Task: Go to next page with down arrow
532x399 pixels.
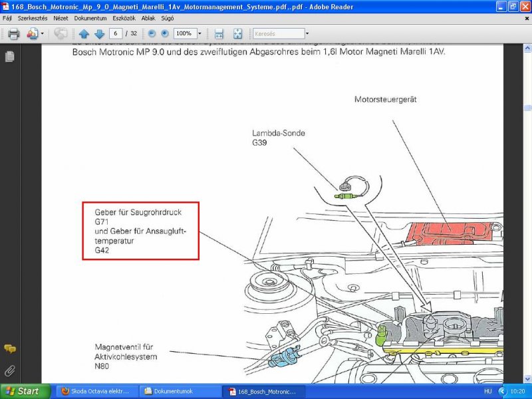Action: 99,34
